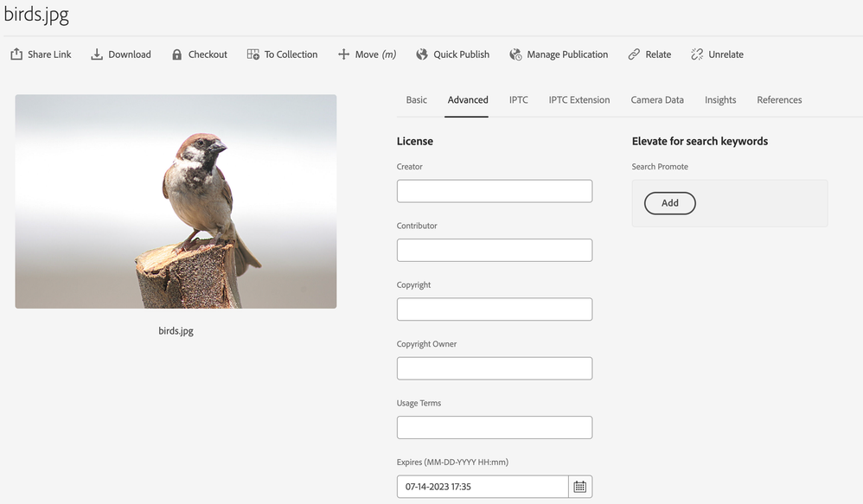Click the Unrelate broken-link icon
Viewport: 863px width, 504px height.
[x=697, y=54]
